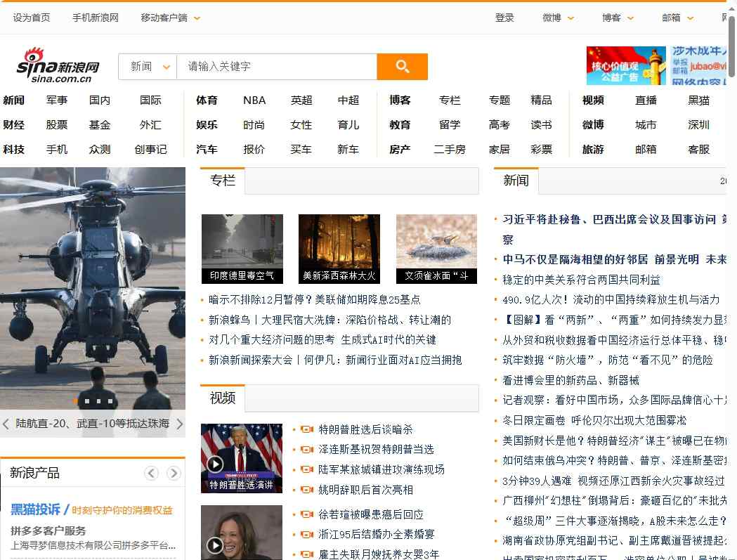This screenshot has height=560, width=737.
Task: Click the previous arrow in 新浪产品 section
Action: pyautogui.click(x=151, y=473)
